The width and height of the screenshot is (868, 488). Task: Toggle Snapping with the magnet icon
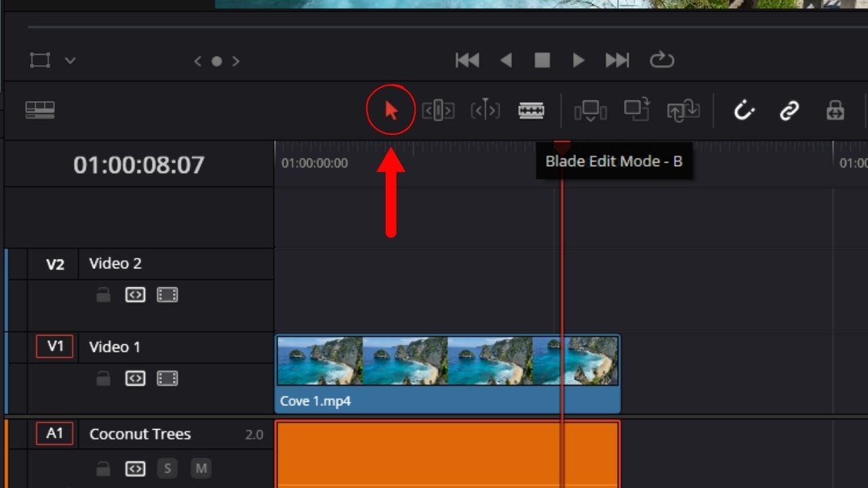click(x=744, y=110)
